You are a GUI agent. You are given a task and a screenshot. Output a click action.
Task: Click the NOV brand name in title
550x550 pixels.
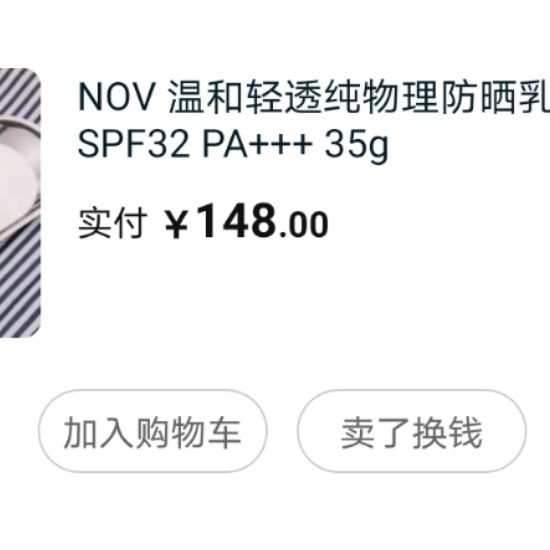coord(116,98)
